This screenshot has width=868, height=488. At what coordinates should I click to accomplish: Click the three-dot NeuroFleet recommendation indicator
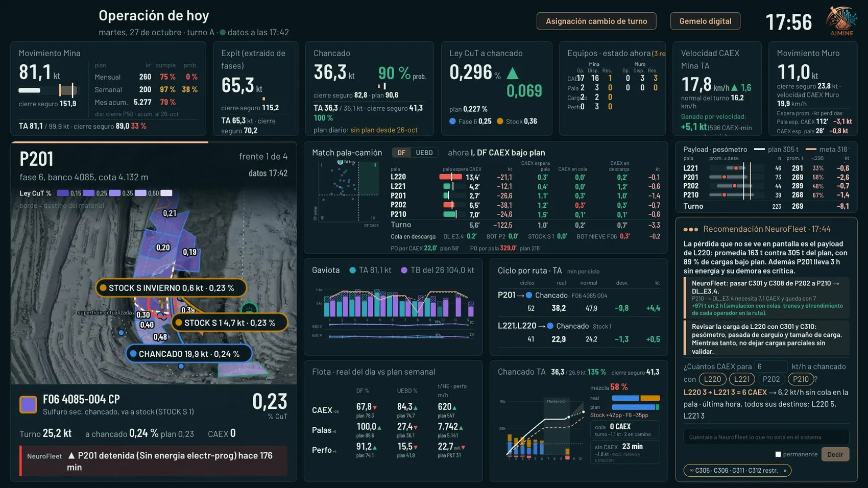point(690,229)
